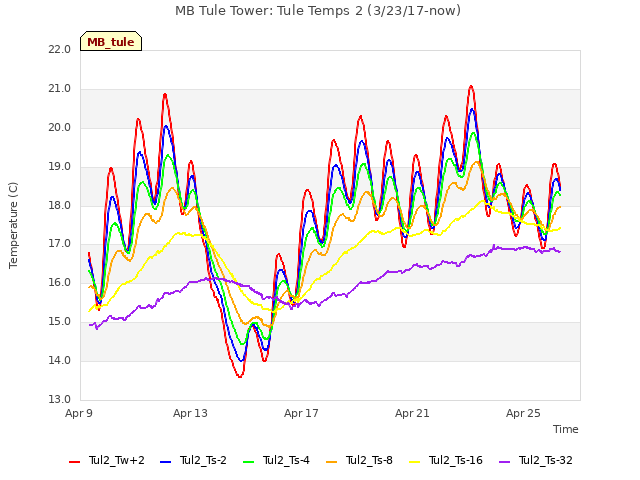Select the Tul2_Ts-8 legend label
This screenshot has height=480, width=640.
click(369, 460)
